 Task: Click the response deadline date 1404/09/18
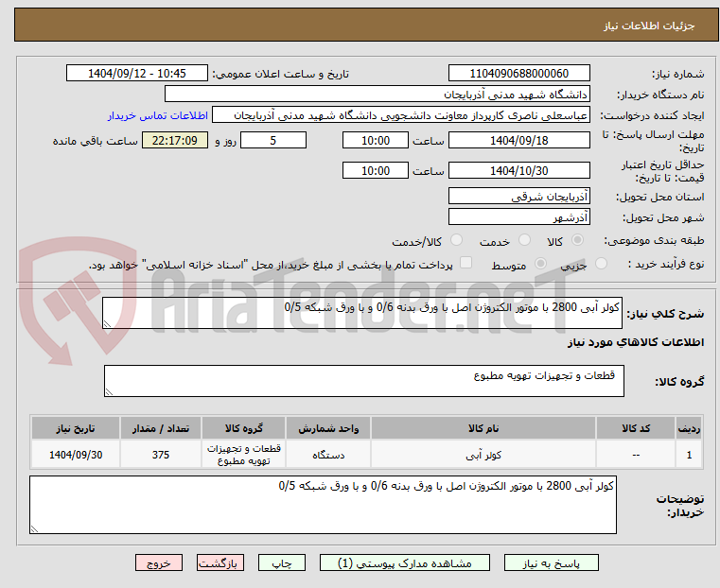[x=518, y=140]
